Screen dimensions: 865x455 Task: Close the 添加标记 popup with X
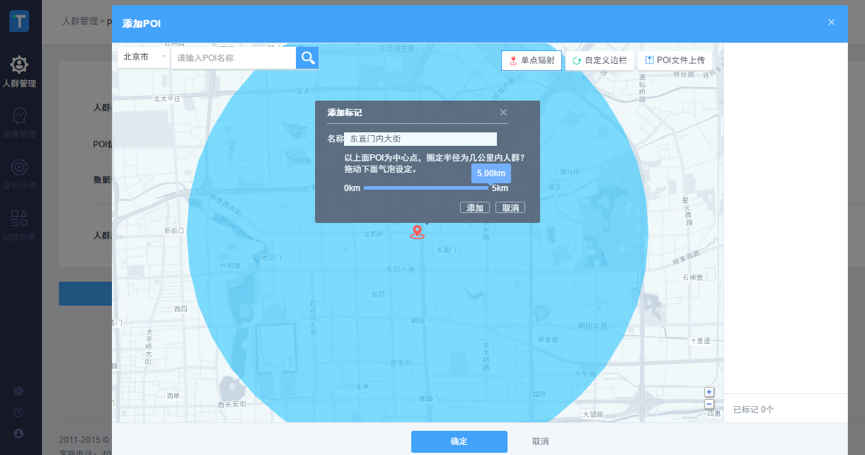(503, 113)
